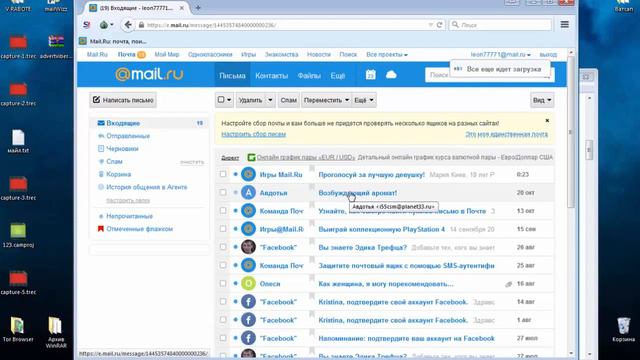Image resolution: width=640 pixels, height=360 pixels.
Task: Click the new tab plus button
Action: click(198, 8)
